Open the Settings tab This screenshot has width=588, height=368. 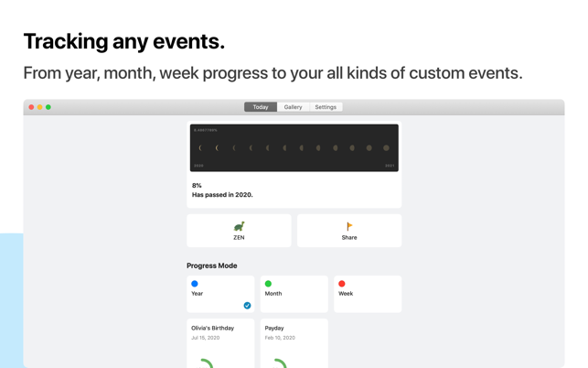326,107
